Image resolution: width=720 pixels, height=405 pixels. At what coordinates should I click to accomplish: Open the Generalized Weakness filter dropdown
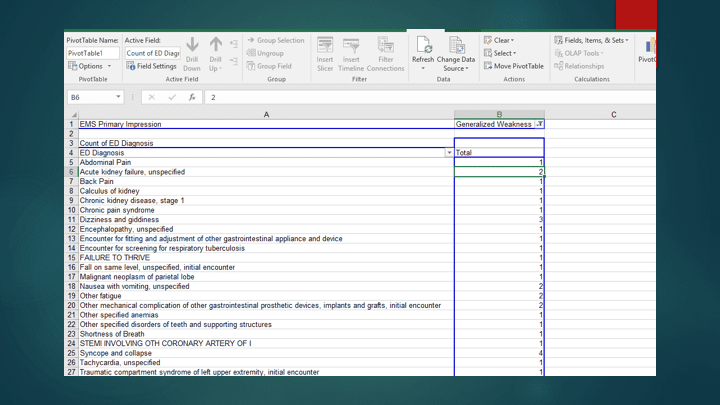coord(539,124)
